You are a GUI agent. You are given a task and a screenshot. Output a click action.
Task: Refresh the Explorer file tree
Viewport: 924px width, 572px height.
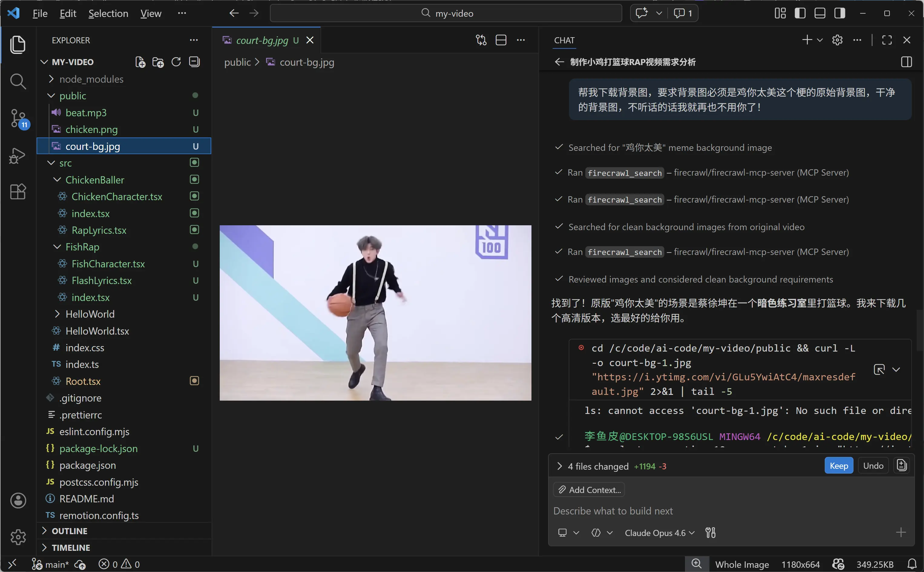176,62
